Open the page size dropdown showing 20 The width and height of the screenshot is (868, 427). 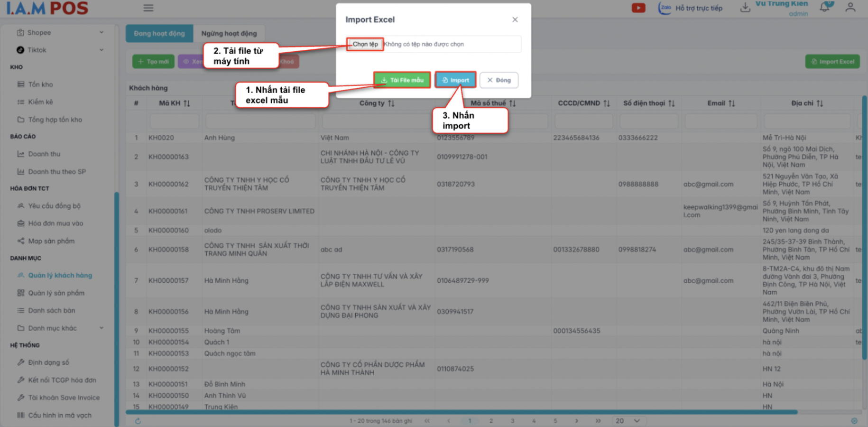628,421
